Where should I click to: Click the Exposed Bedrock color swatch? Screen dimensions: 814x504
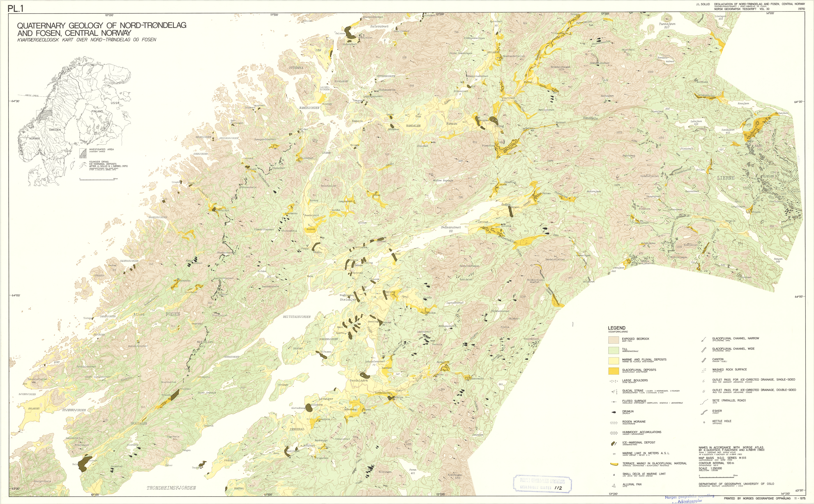613,340
